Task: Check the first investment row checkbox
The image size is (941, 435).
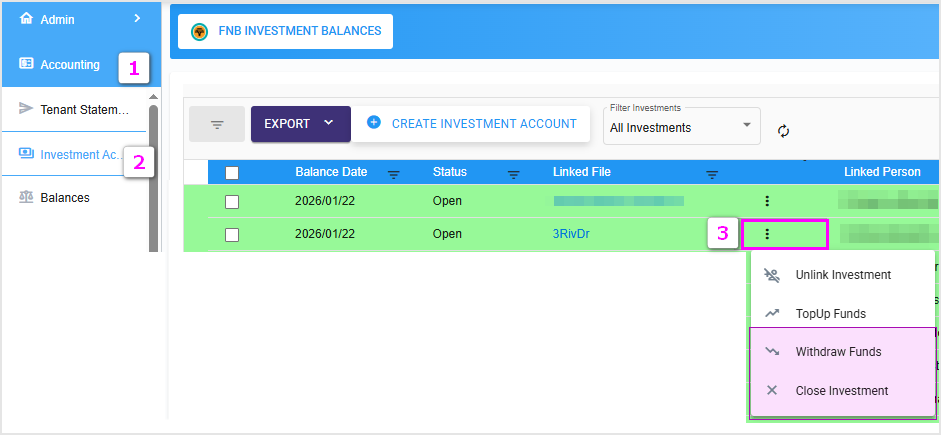Action: click(232, 201)
